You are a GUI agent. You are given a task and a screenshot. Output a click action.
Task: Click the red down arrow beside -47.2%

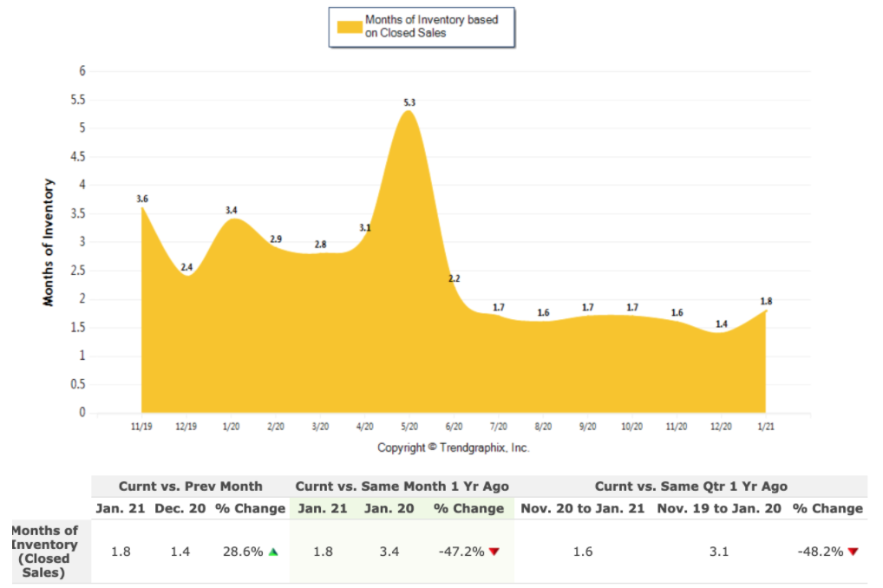tap(494, 552)
